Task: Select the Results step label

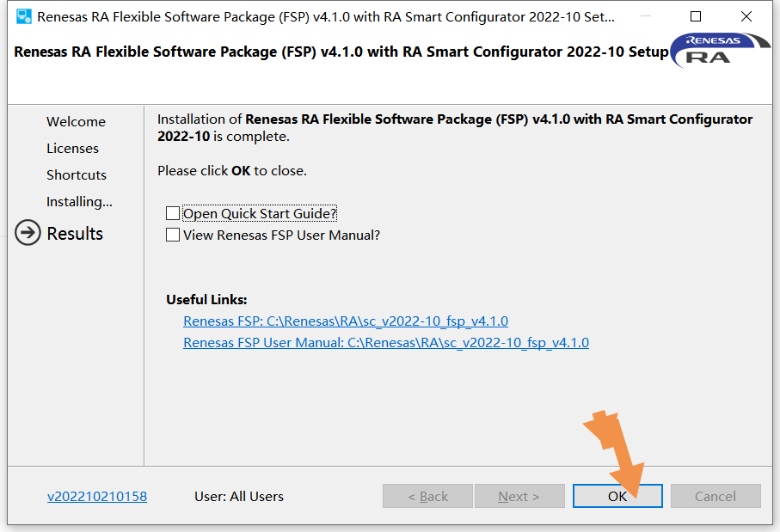Action: 75,233
